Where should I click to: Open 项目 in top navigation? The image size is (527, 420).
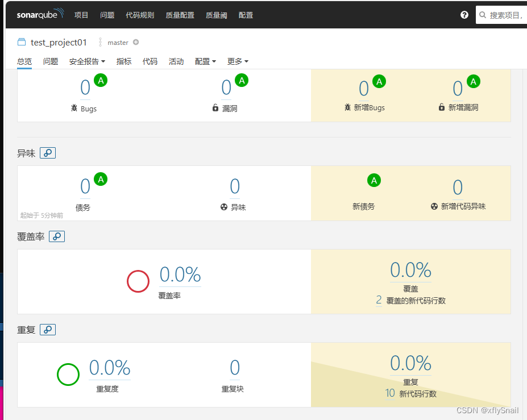81,15
